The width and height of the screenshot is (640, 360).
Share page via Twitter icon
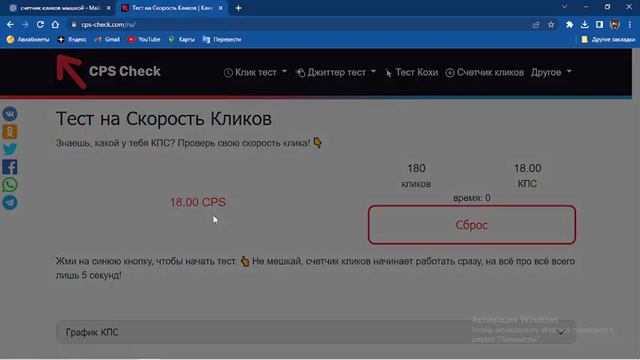pyautogui.click(x=10, y=149)
